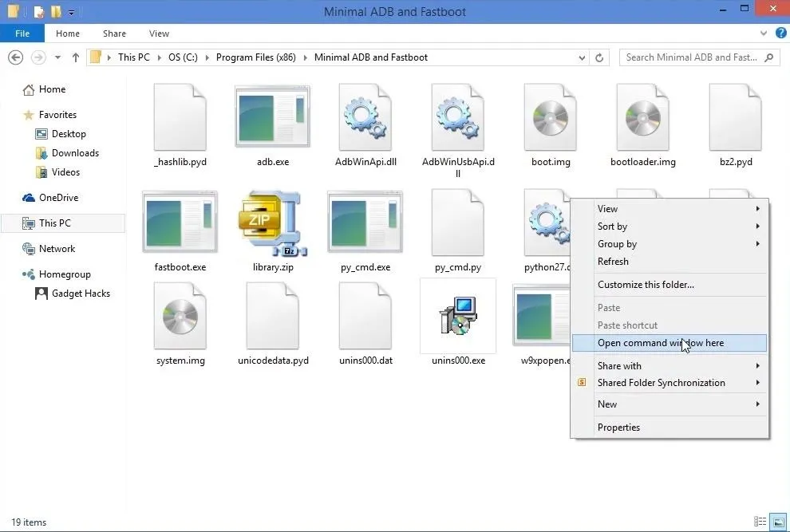
Task: Switch to large icons view layout icon
Action: [x=778, y=522]
